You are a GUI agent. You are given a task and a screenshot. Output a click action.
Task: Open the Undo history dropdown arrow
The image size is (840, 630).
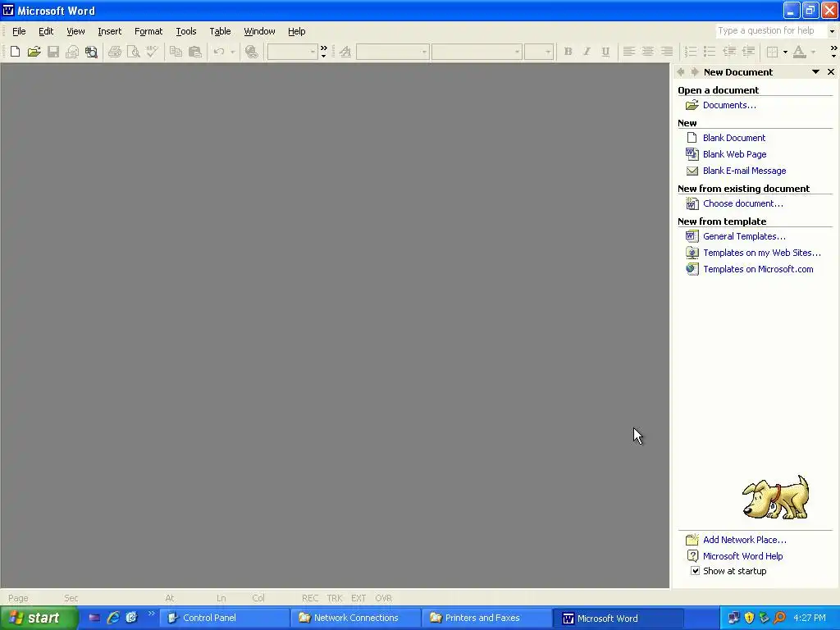coord(232,52)
